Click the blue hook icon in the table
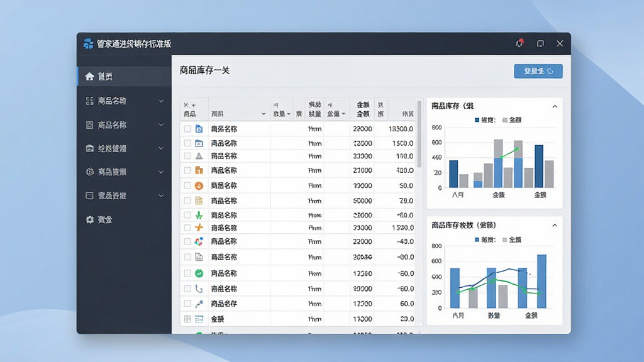Image resolution: width=644 pixels, height=362 pixels. pos(199,288)
